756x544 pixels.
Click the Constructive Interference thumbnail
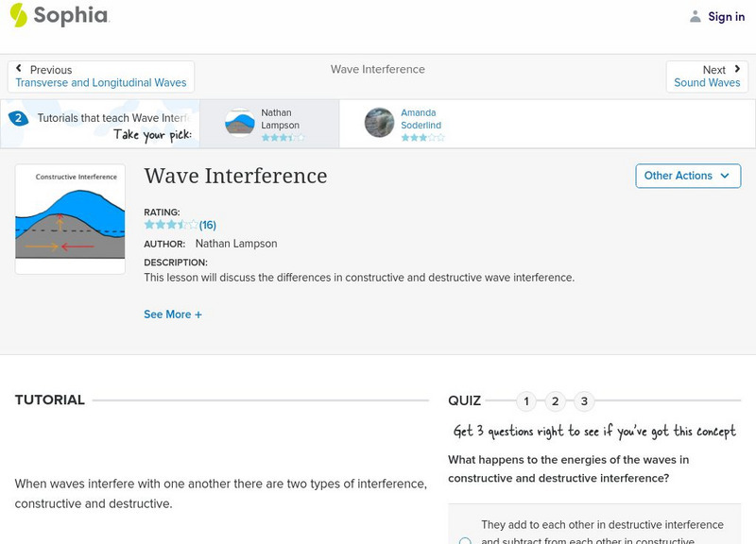click(x=70, y=219)
